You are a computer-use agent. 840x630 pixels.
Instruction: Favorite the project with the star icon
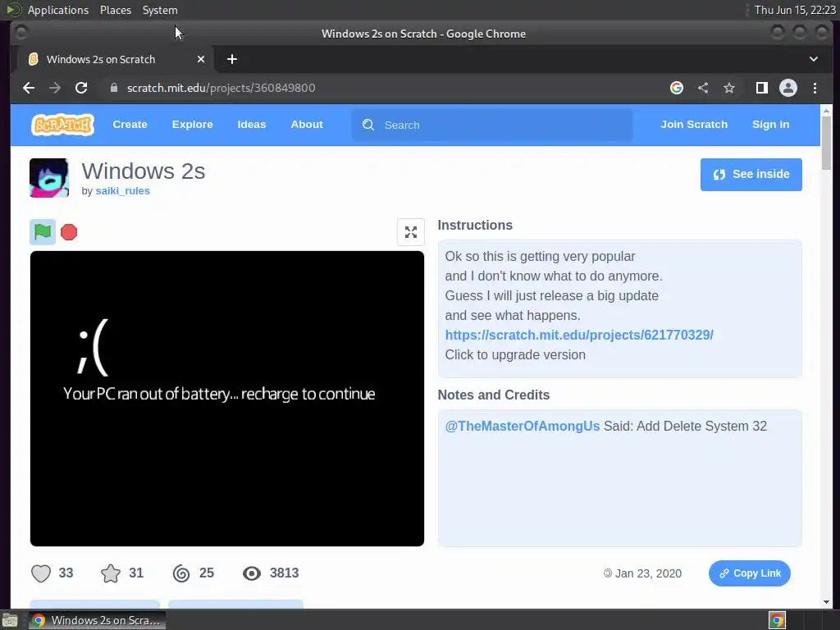click(x=111, y=573)
